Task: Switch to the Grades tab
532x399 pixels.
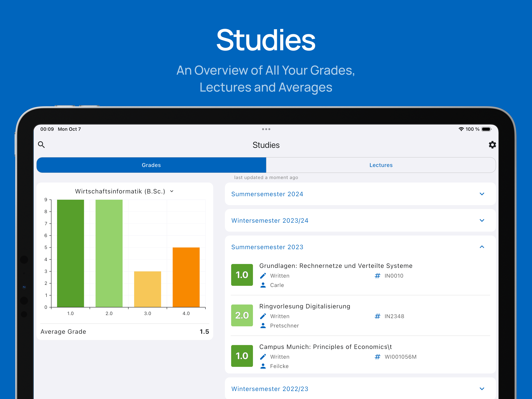Action: [x=151, y=165]
